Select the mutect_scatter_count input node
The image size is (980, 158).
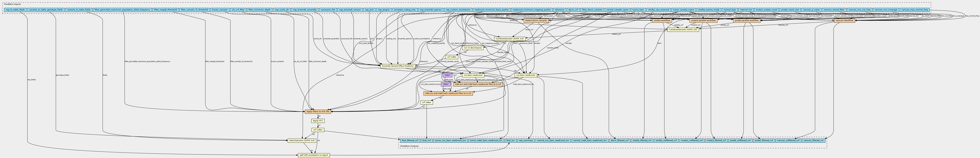(x=766, y=10)
